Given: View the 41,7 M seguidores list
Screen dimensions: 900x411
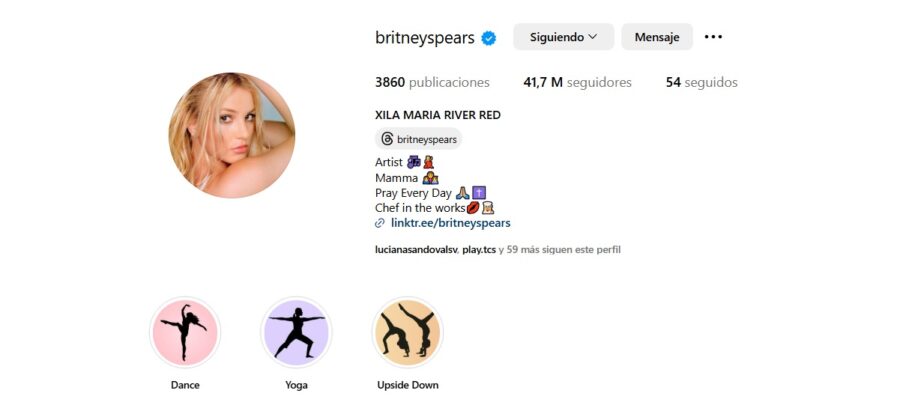Looking at the screenshot, I should (577, 83).
